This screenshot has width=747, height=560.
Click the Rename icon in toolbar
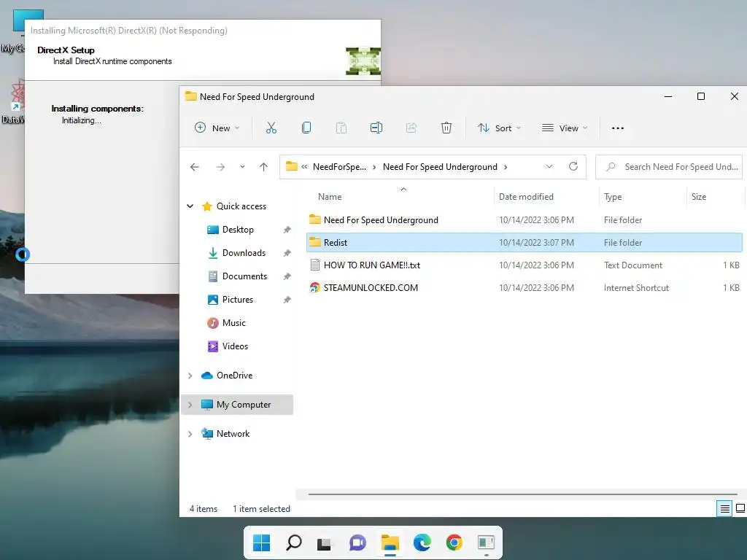376,128
